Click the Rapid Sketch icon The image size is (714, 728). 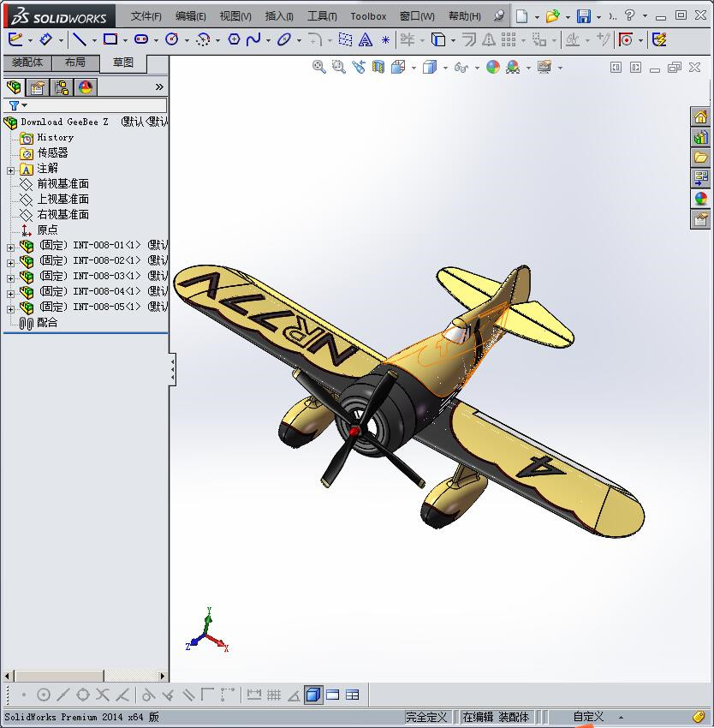point(660,39)
